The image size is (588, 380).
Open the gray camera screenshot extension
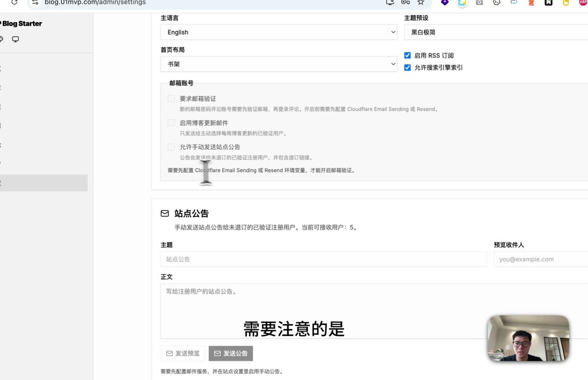click(x=479, y=2)
